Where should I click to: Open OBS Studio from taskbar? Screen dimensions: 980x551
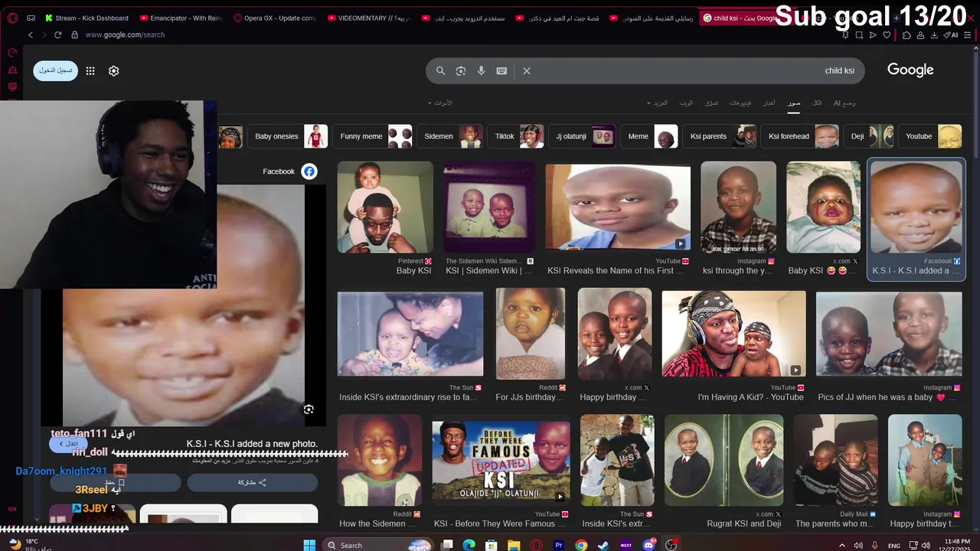tap(671, 545)
